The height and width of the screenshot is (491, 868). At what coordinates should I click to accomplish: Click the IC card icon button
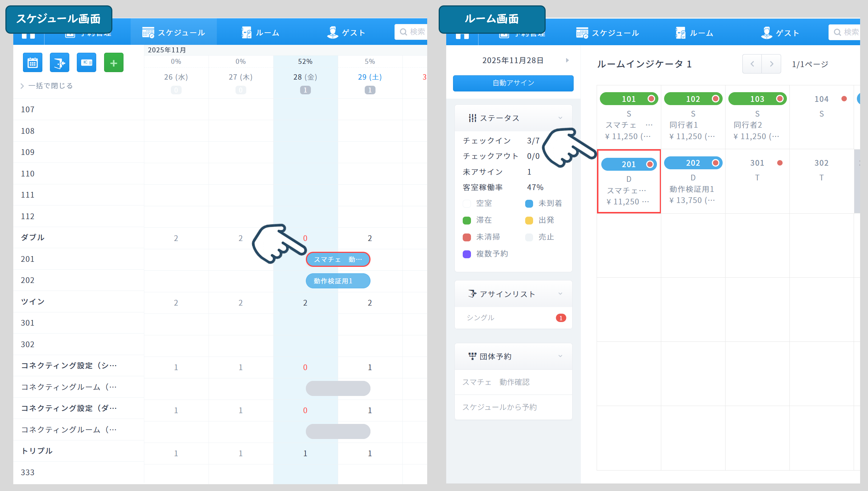tap(87, 63)
